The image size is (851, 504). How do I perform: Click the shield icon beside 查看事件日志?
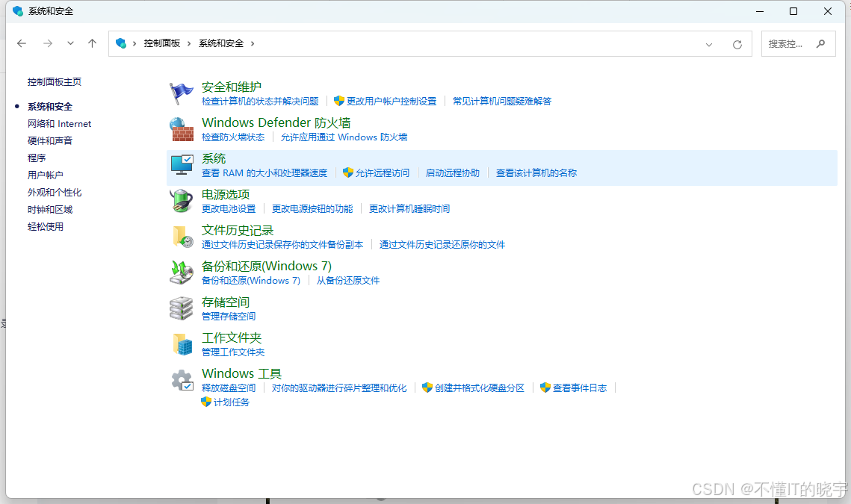pyautogui.click(x=545, y=388)
